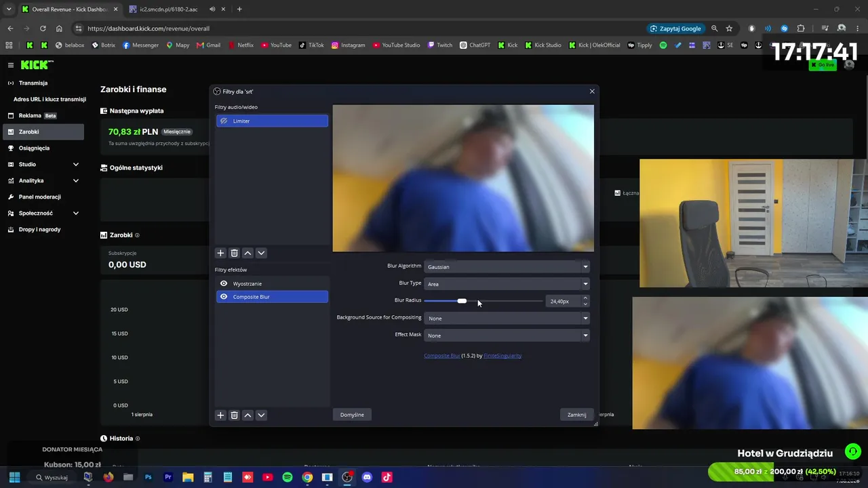868x488 pixels.
Task: Open the Chrome three-dot menu
Action: (858, 28)
